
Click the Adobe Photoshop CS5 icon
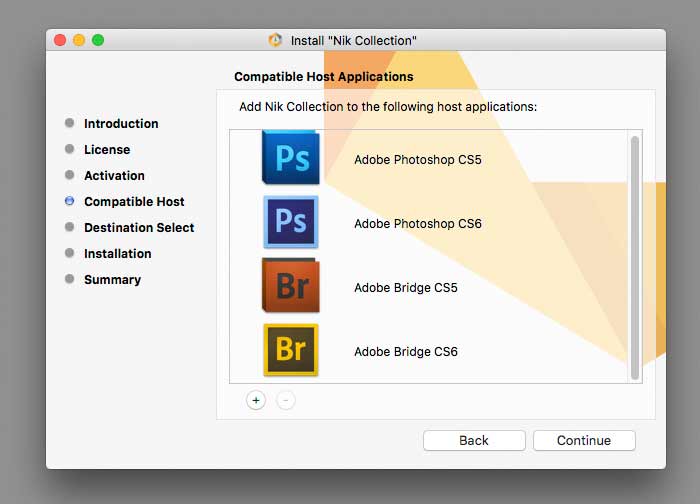point(291,157)
